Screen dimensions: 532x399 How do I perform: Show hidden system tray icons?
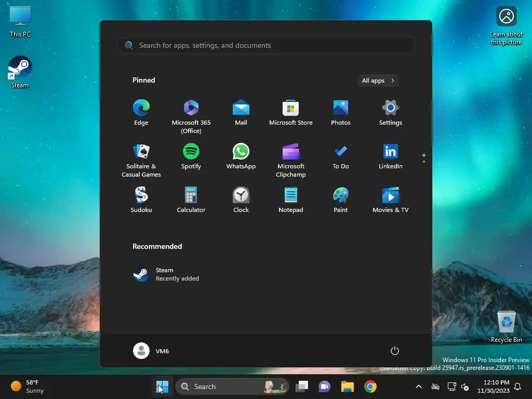419,387
